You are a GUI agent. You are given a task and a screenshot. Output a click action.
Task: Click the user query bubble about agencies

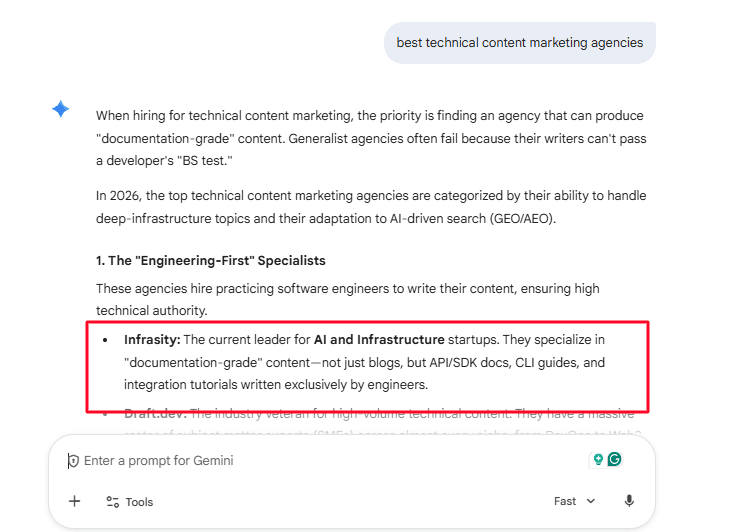(520, 43)
